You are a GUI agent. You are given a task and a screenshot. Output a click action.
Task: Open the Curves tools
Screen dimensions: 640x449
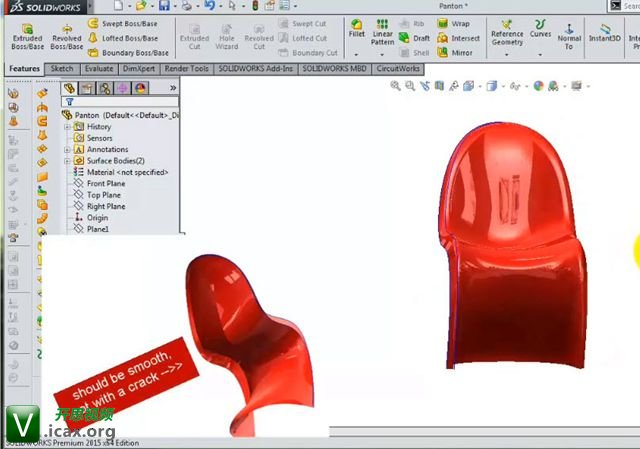click(540, 29)
